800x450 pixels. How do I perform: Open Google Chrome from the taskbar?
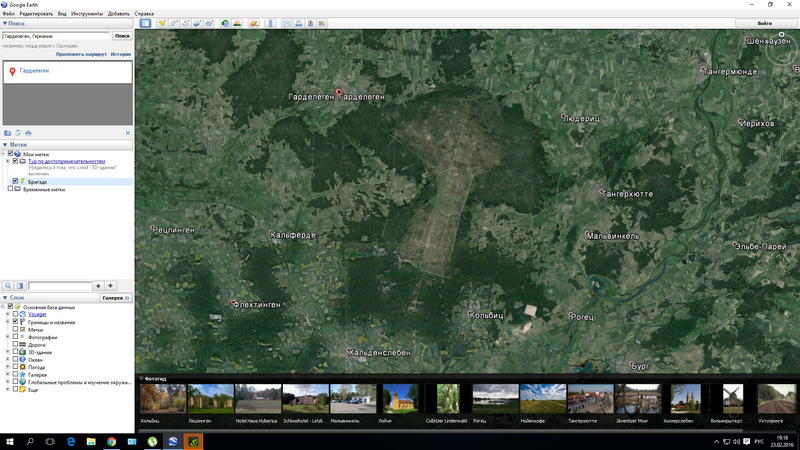click(x=111, y=440)
